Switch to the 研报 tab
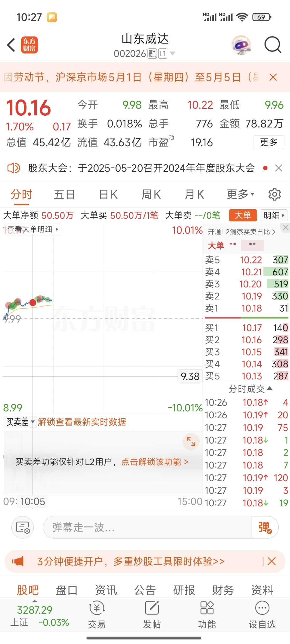The width and height of the screenshot is (290, 644). tap(184, 590)
